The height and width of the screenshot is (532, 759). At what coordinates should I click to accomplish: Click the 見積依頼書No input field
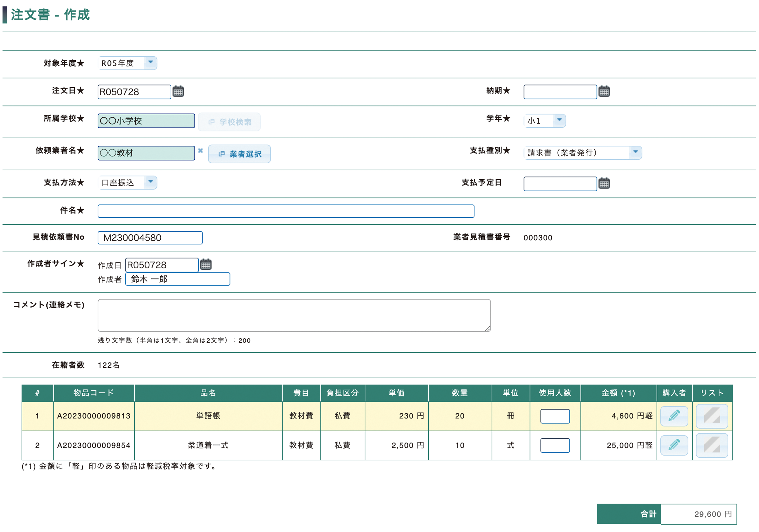pos(150,238)
